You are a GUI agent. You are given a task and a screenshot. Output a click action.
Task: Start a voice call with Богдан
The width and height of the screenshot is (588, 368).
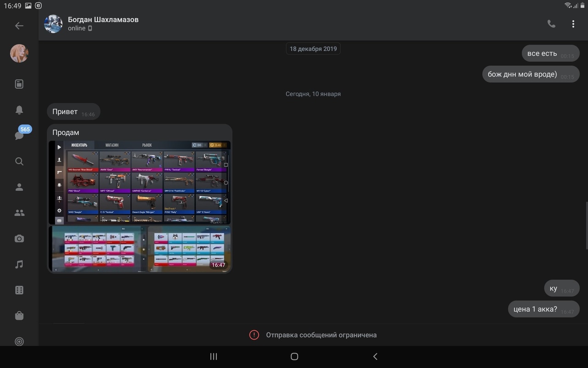click(x=551, y=24)
